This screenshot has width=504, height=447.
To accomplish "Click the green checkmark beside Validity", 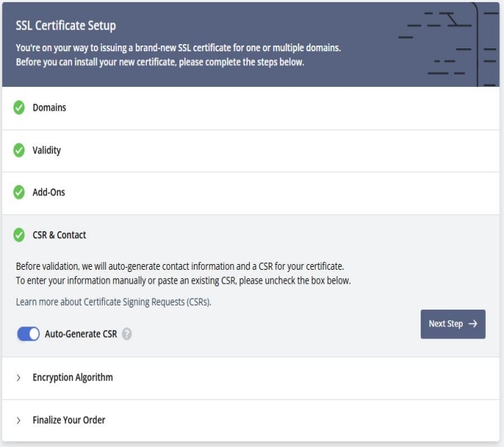I will point(19,151).
